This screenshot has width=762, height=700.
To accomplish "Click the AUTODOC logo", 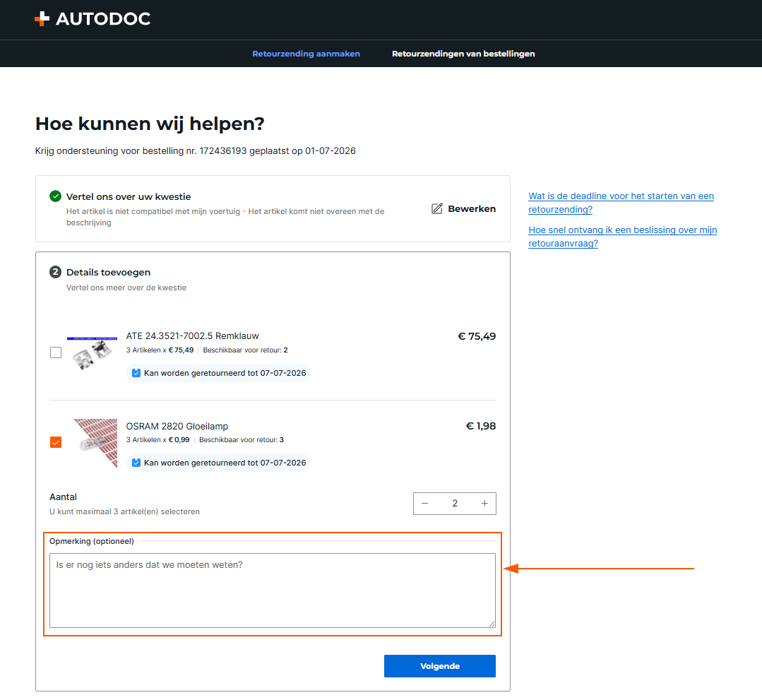I will 93,19.
